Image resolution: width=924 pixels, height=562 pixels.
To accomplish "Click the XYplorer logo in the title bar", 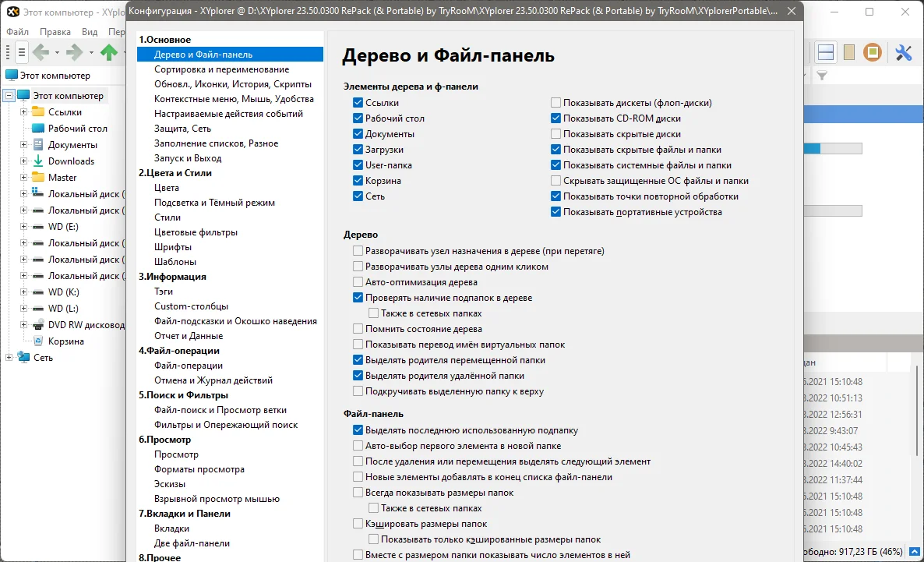I will [x=12, y=12].
